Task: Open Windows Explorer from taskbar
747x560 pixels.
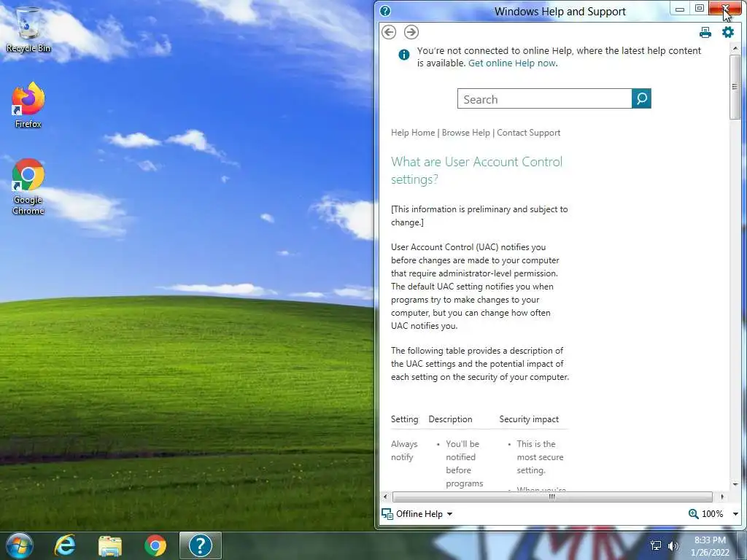Action: pos(110,545)
